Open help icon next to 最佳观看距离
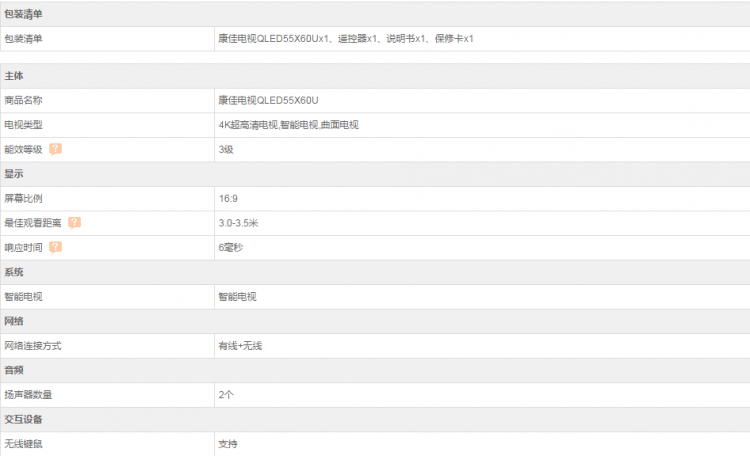 point(74,222)
